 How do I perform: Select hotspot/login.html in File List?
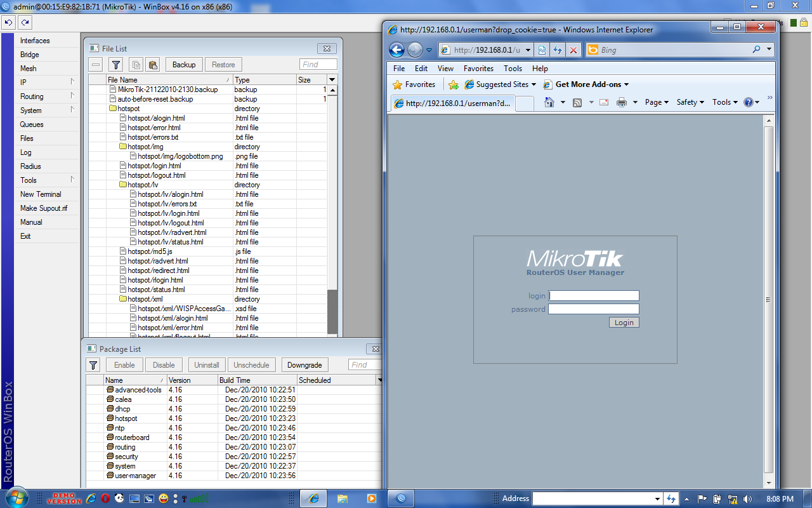point(207,166)
